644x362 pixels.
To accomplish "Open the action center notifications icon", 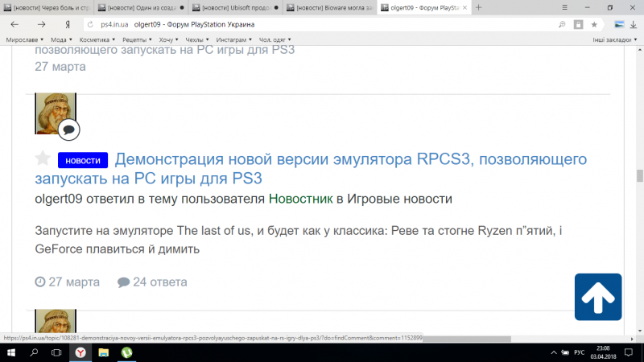I will (629, 352).
